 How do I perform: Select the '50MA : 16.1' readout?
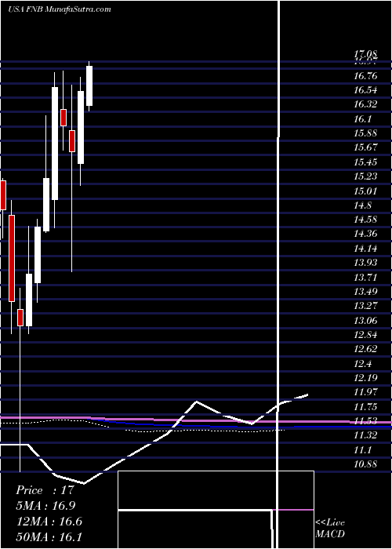pos(49,537)
